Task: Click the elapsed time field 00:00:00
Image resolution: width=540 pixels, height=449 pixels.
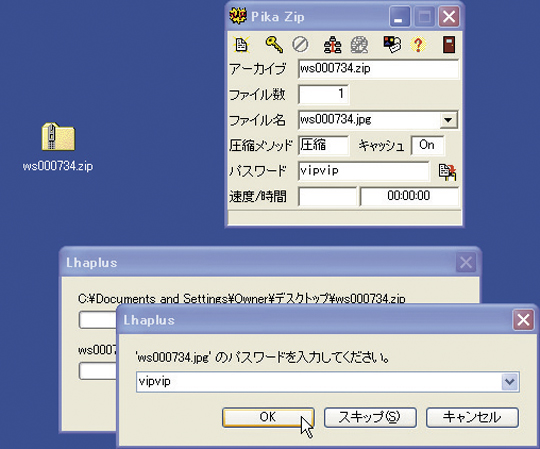Action: coord(409,196)
